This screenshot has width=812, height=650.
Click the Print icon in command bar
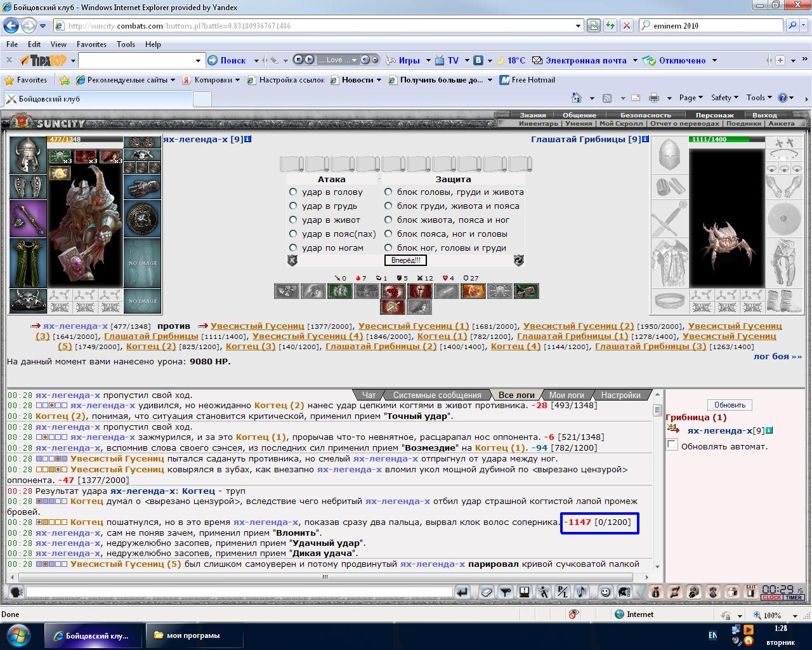pos(654,98)
